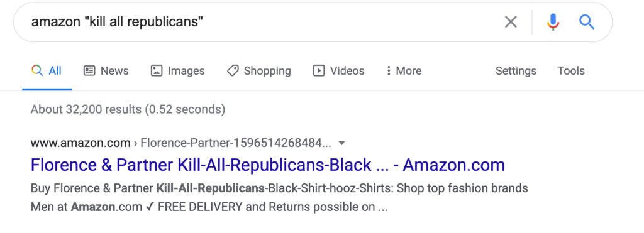644x233 pixels.
Task: Open the Shopping results tab
Action: coord(258,70)
